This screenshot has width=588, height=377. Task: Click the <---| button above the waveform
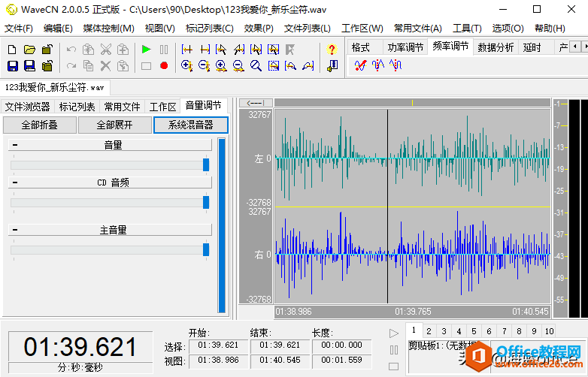(x=256, y=103)
